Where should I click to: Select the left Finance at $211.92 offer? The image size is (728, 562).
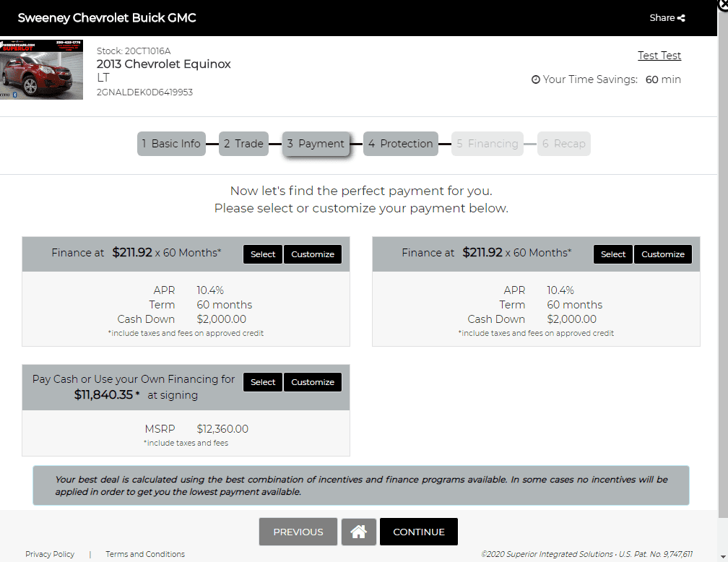pyautogui.click(x=263, y=254)
